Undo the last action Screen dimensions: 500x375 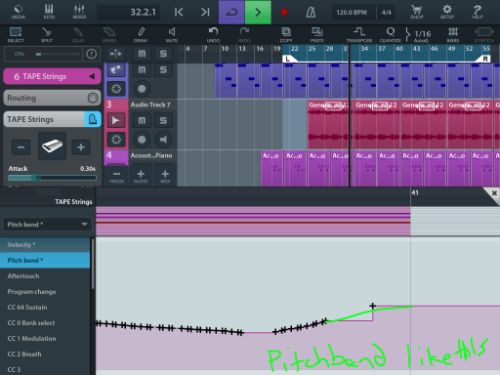pos(213,35)
